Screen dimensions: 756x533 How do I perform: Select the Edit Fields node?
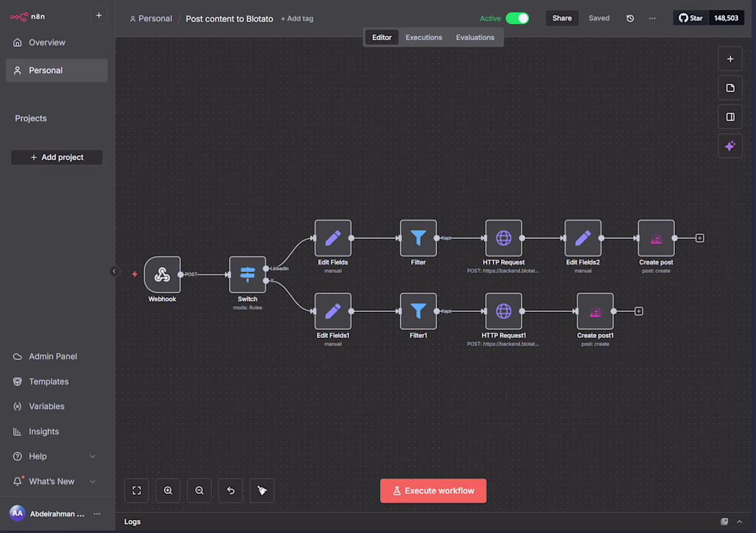333,238
